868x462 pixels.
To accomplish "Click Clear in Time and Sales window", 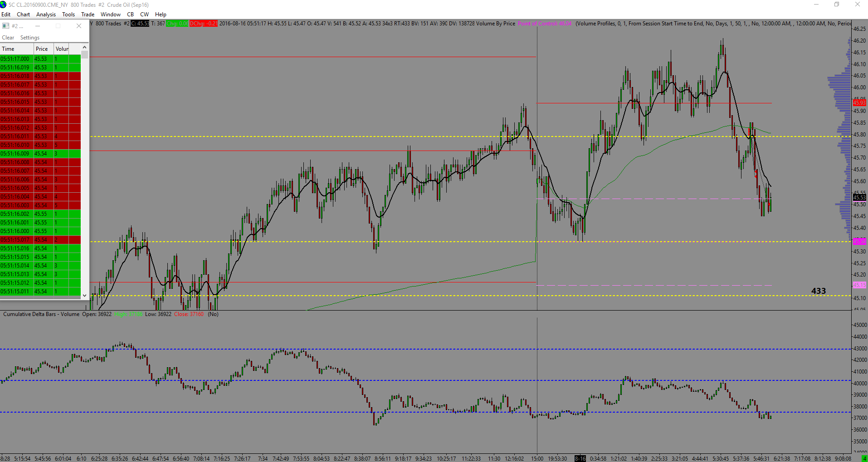I will [x=8, y=38].
